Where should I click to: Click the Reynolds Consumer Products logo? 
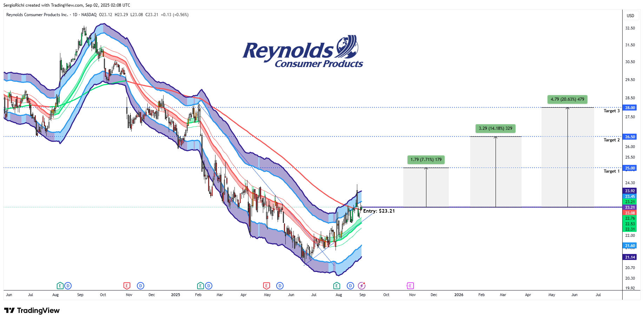tap(303, 52)
